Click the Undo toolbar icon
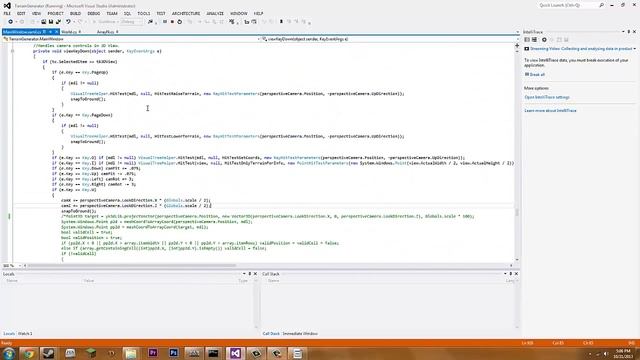 coord(68,22)
